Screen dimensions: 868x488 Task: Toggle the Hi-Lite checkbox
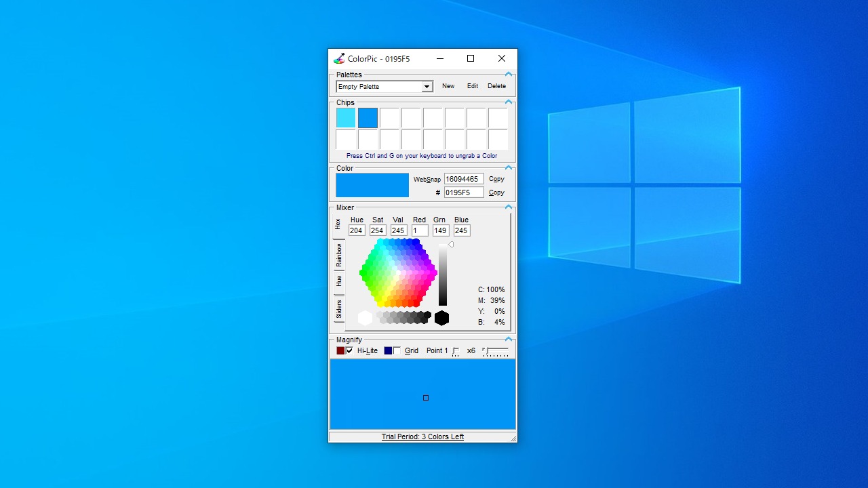coord(349,350)
